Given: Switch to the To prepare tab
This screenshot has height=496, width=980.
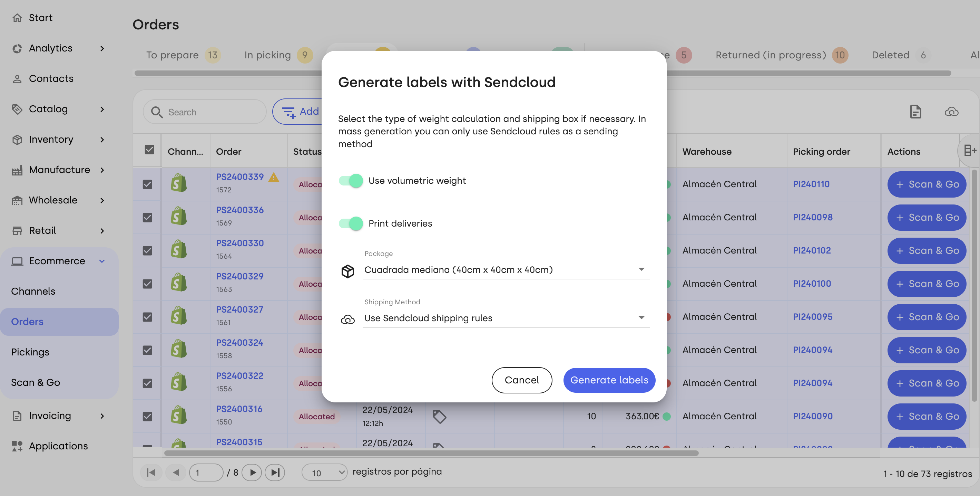Looking at the screenshot, I should coord(183,55).
